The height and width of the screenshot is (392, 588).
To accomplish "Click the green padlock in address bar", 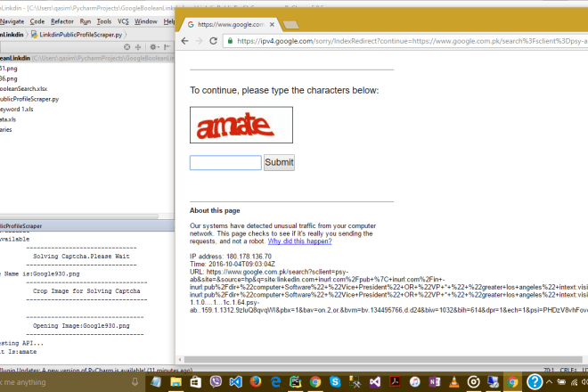I will point(230,41).
